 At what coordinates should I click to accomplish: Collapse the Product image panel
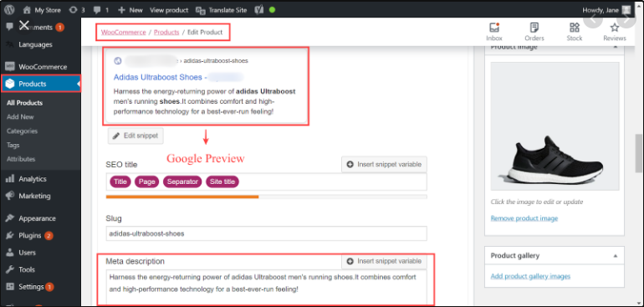pos(616,47)
